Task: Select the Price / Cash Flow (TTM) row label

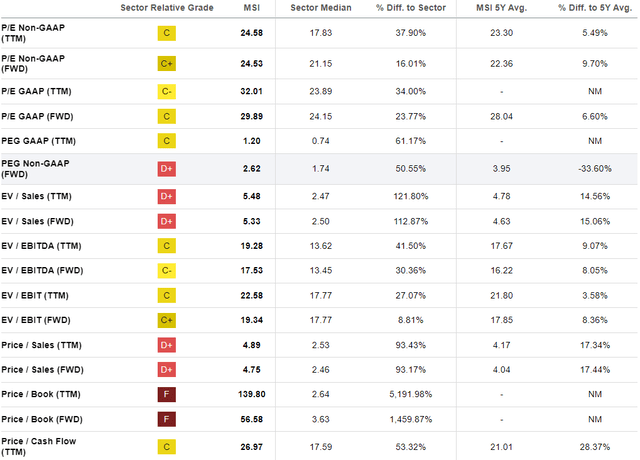Action: pos(39,447)
